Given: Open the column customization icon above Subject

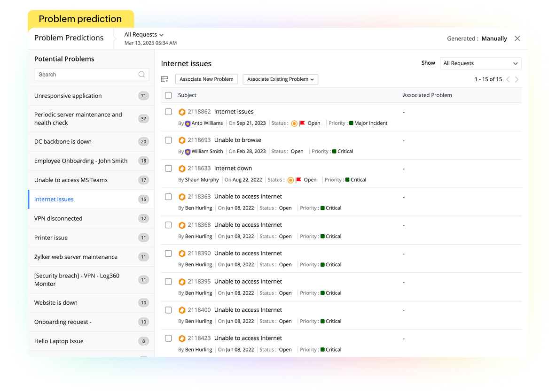Looking at the screenshot, I should tap(164, 79).
